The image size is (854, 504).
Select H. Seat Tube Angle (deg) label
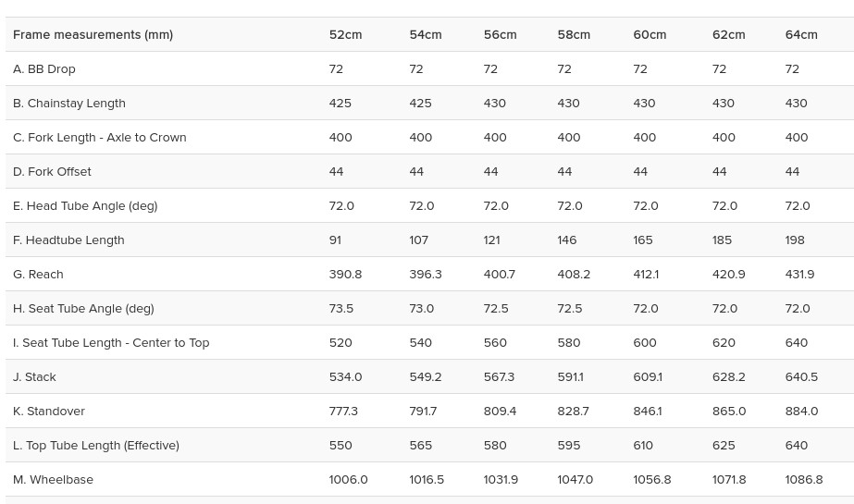[x=83, y=309]
